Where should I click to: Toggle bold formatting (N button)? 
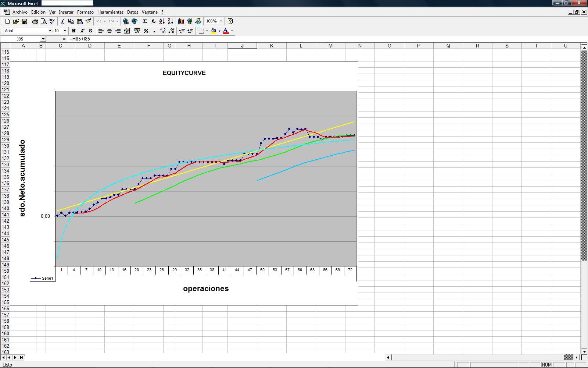coord(73,31)
